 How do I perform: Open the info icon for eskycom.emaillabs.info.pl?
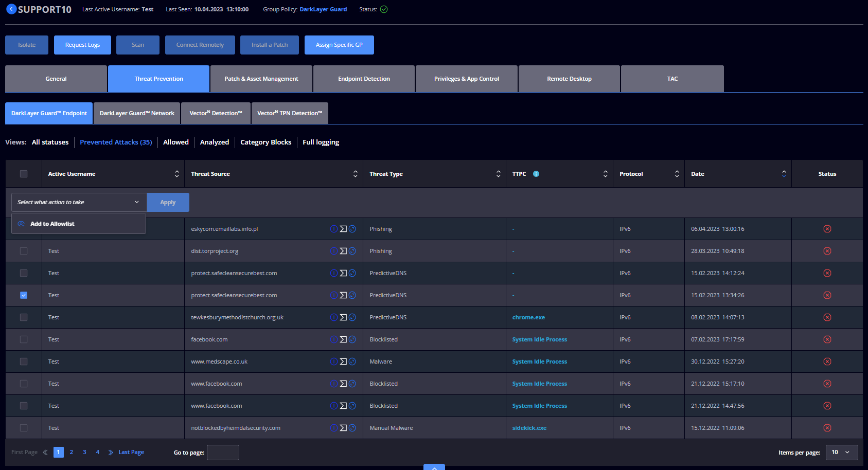(334, 229)
